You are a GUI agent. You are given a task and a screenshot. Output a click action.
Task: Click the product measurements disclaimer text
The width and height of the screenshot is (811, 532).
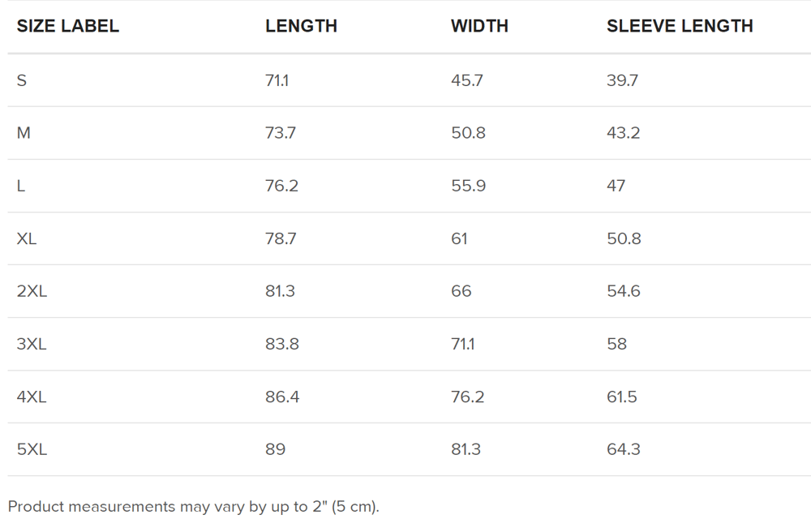[x=194, y=506]
